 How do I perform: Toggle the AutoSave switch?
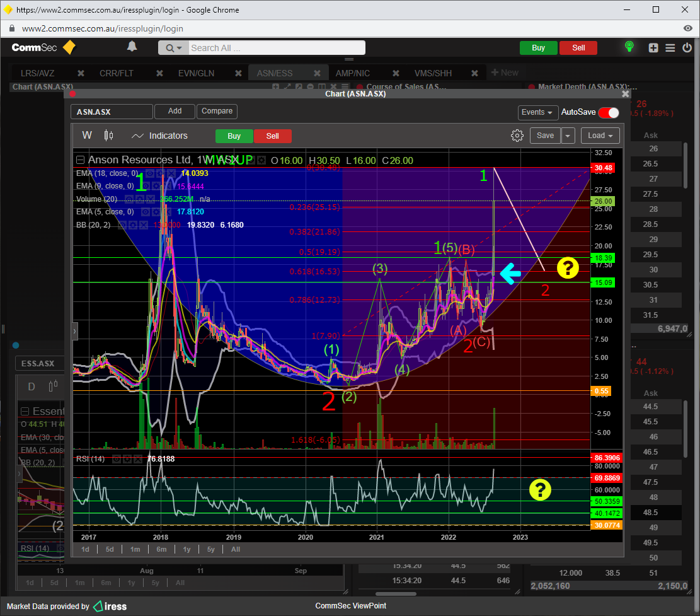coord(609,113)
